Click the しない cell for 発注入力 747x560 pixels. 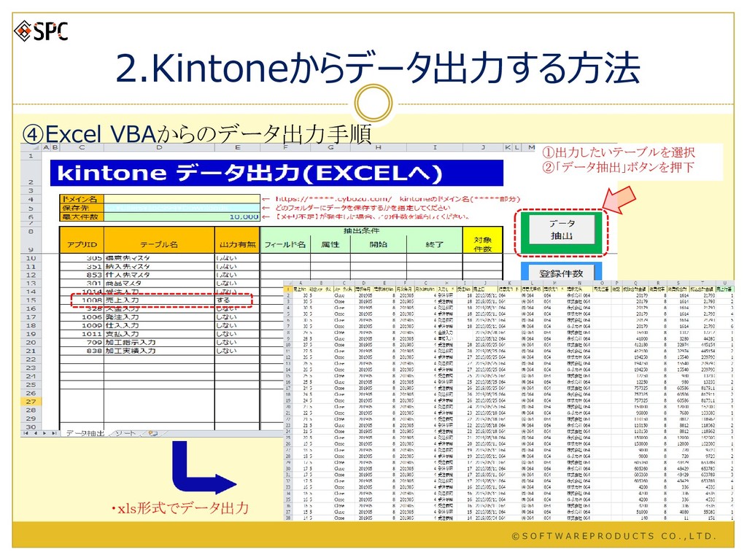tap(237, 316)
